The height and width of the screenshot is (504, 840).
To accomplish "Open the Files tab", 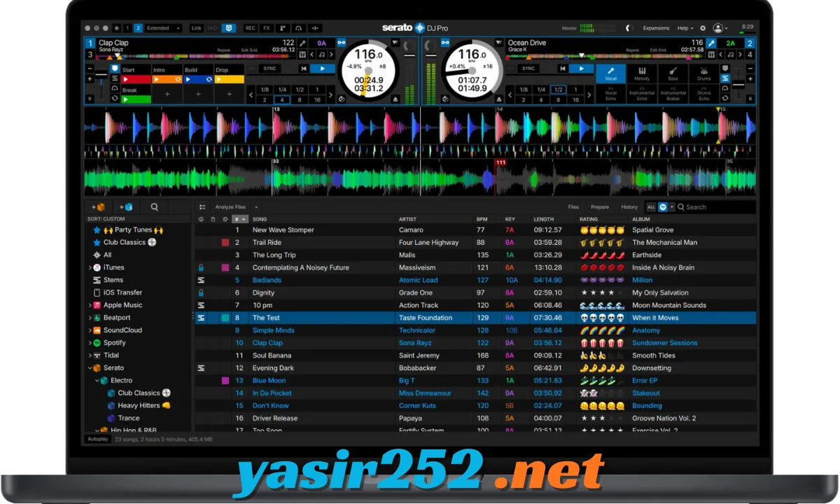I will coord(573,207).
